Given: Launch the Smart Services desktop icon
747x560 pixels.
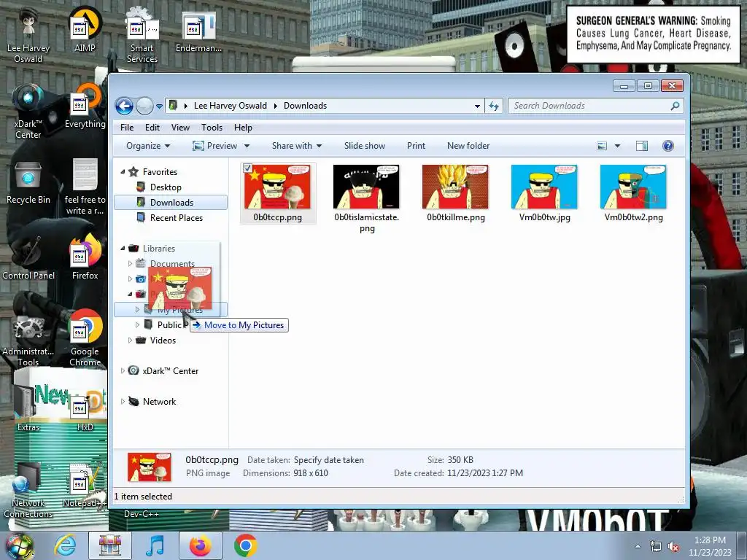Looking at the screenshot, I should [x=142, y=35].
